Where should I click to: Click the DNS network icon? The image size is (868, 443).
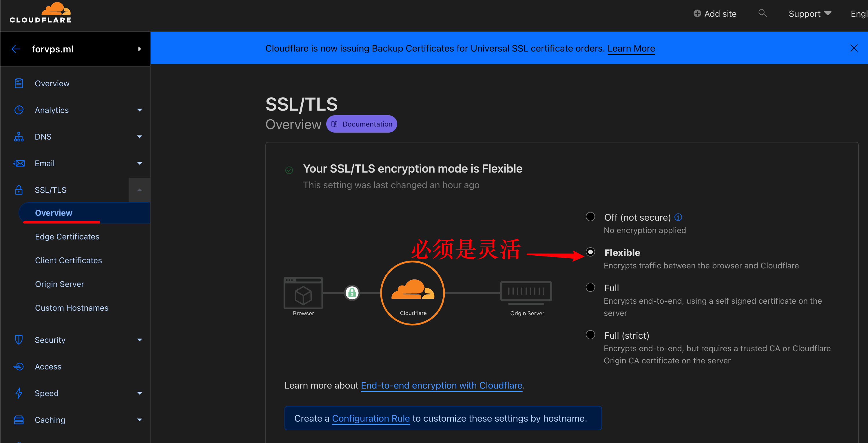(x=19, y=137)
